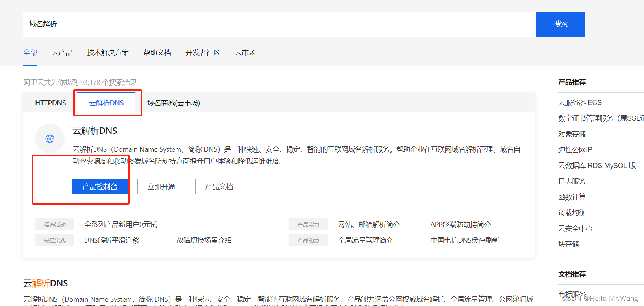Open the 商标服务 document recommendation link
644x306 pixels.
pyautogui.click(x=572, y=295)
